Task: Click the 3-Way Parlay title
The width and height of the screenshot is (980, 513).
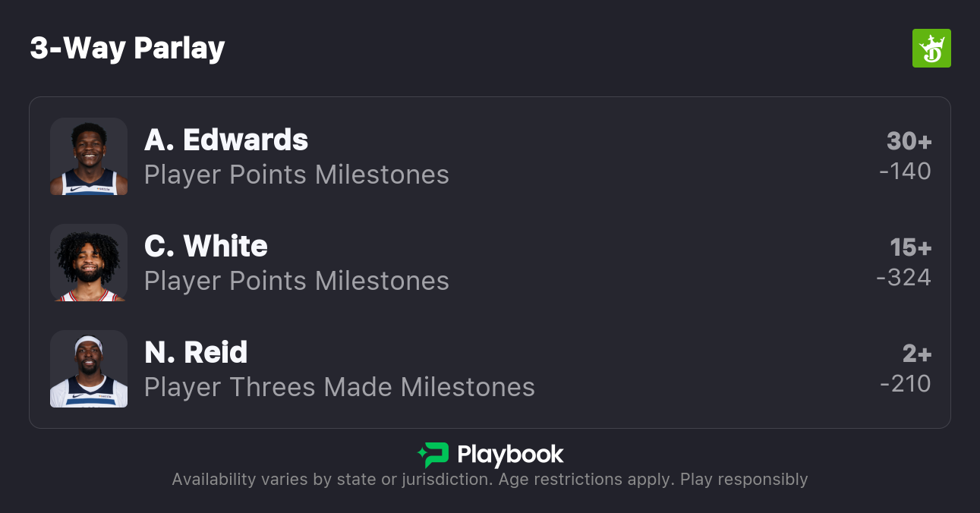Action: click(128, 49)
